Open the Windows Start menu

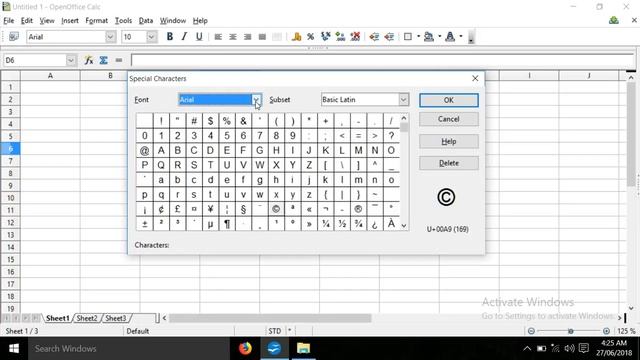pyautogui.click(x=14, y=348)
